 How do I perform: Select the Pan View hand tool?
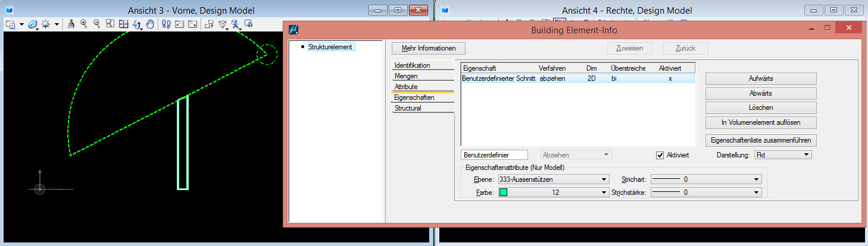click(151, 24)
